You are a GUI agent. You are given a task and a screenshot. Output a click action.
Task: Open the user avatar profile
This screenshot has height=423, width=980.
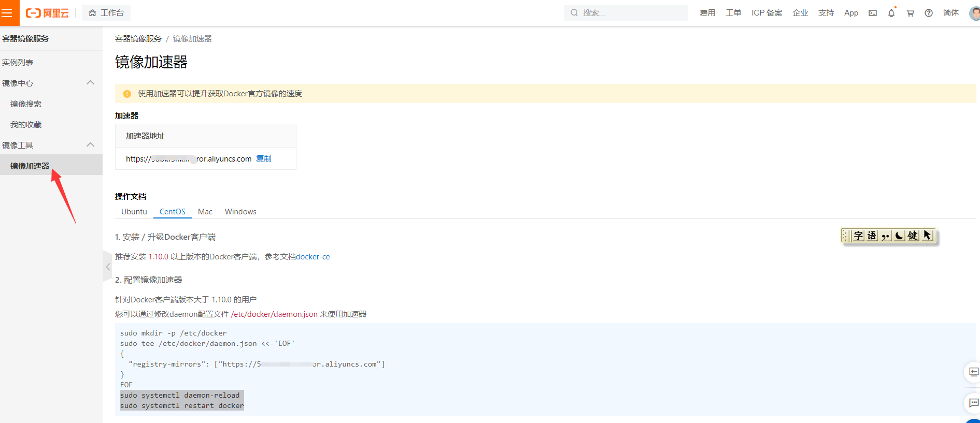[x=974, y=13]
